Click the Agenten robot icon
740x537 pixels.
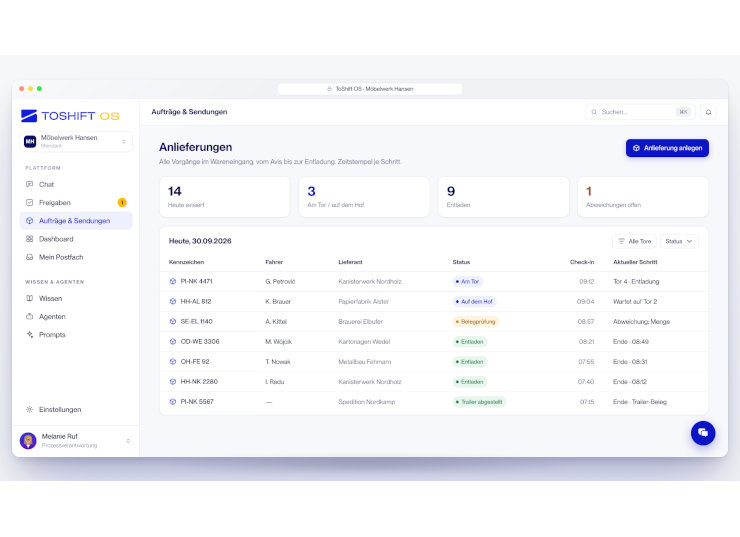tap(30, 316)
